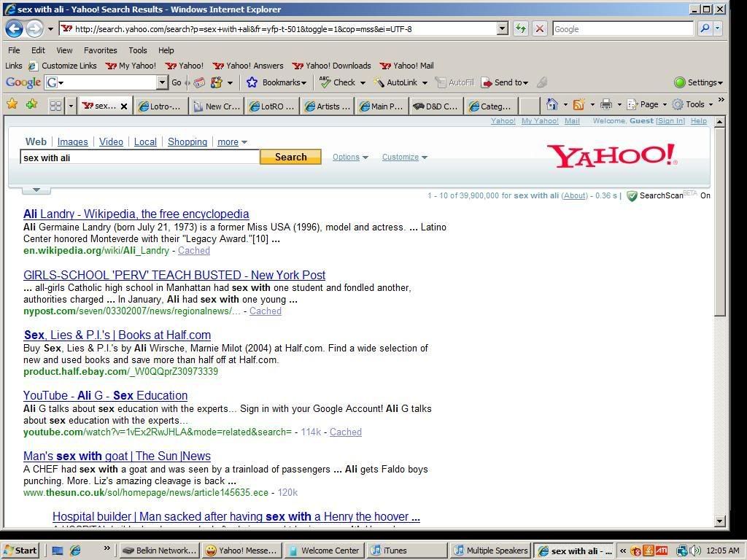This screenshot has height=560, width=747.
Task: Open Favorites Center with the yellow star icon
Action: coord(12,104)
